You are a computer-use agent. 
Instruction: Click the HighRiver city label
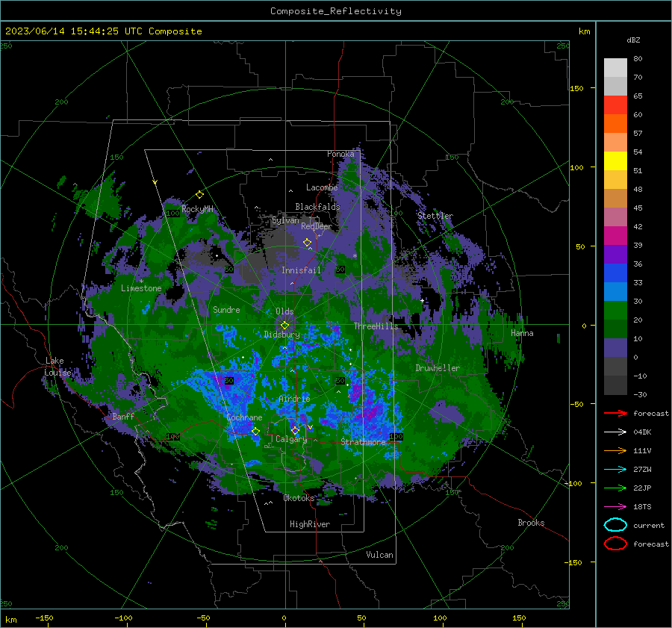click(x=310, y=524)
